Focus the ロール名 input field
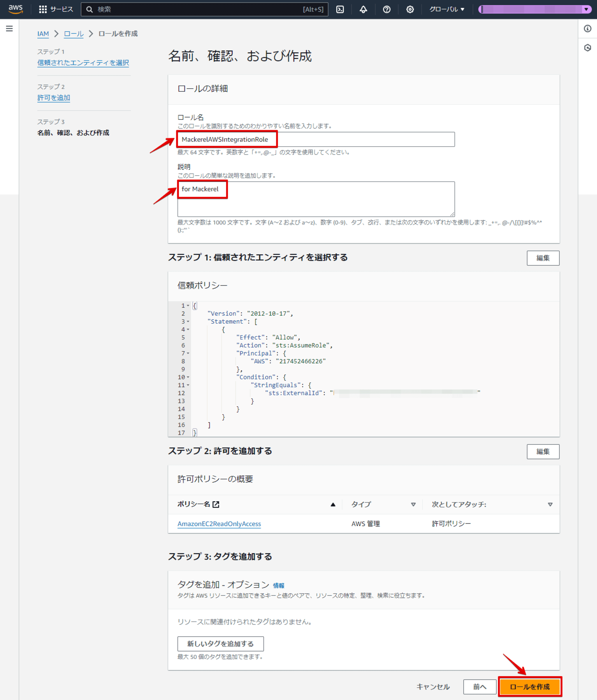Screen dimensions: 597x700 (x=316, y=139)
